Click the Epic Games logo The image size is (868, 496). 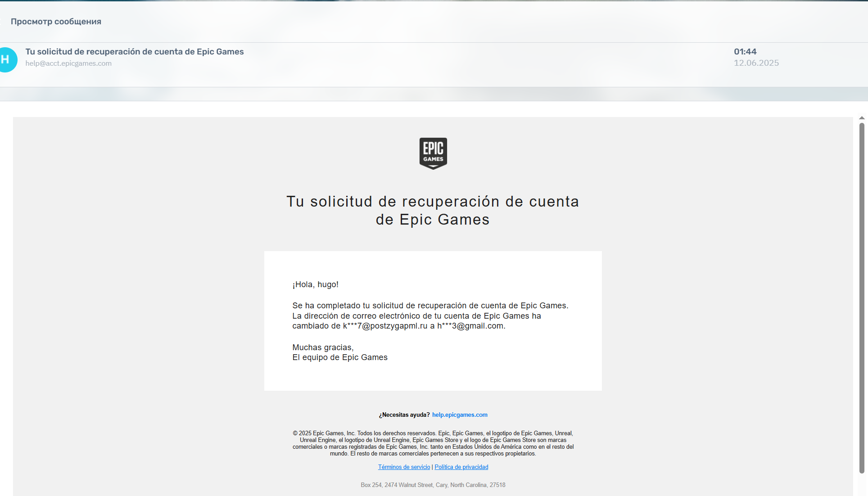point(433,153)
